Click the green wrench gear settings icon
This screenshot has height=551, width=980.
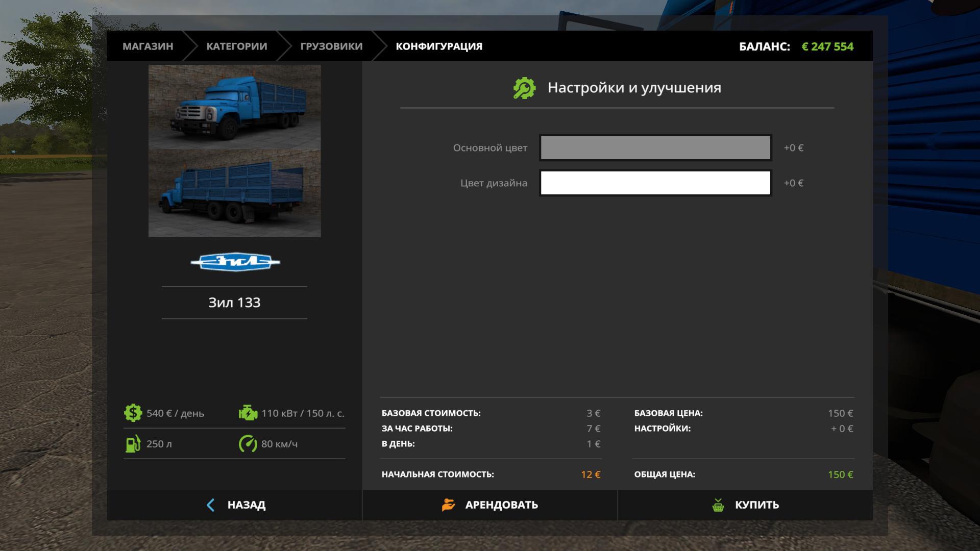524,88
